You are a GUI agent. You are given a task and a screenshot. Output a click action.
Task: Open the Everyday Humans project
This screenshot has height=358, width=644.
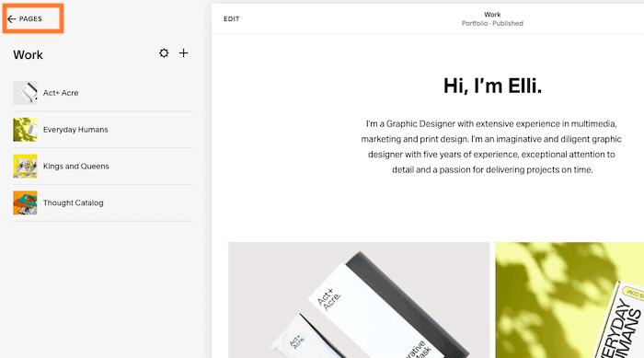coord(103,130)
